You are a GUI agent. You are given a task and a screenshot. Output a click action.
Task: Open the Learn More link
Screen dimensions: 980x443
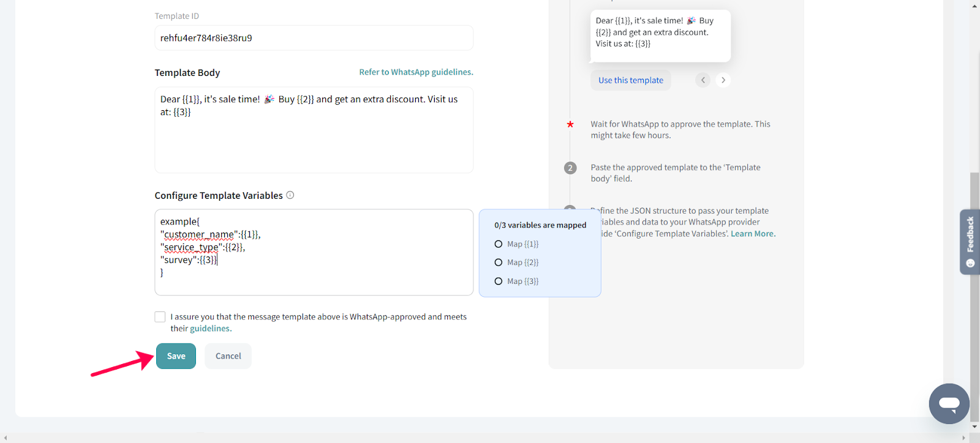(752, 234)
